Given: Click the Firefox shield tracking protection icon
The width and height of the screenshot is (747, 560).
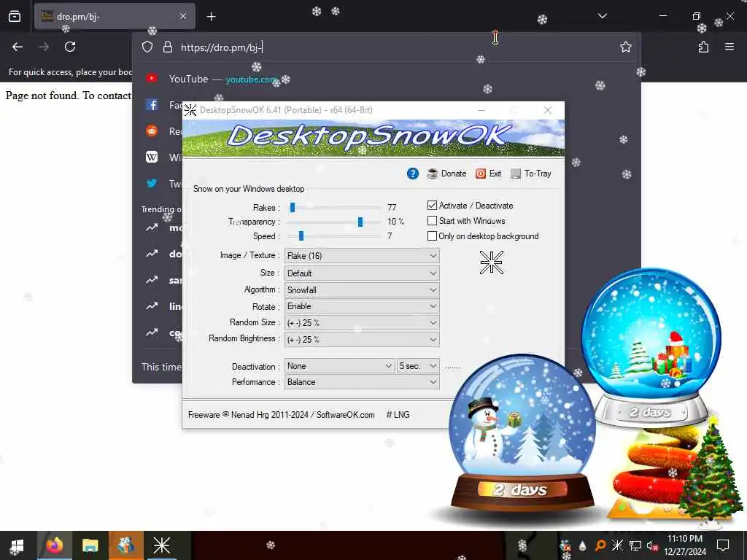Looking at the screenshot, I should (147, 47).
